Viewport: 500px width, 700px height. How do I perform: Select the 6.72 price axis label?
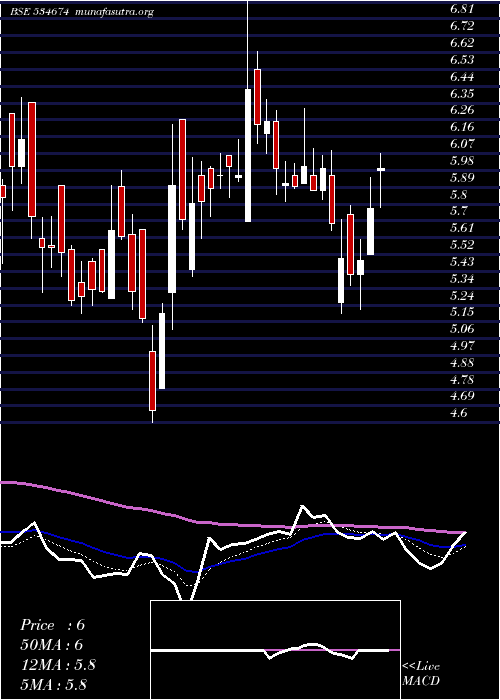pyautogui.click(x=462, y=26)
